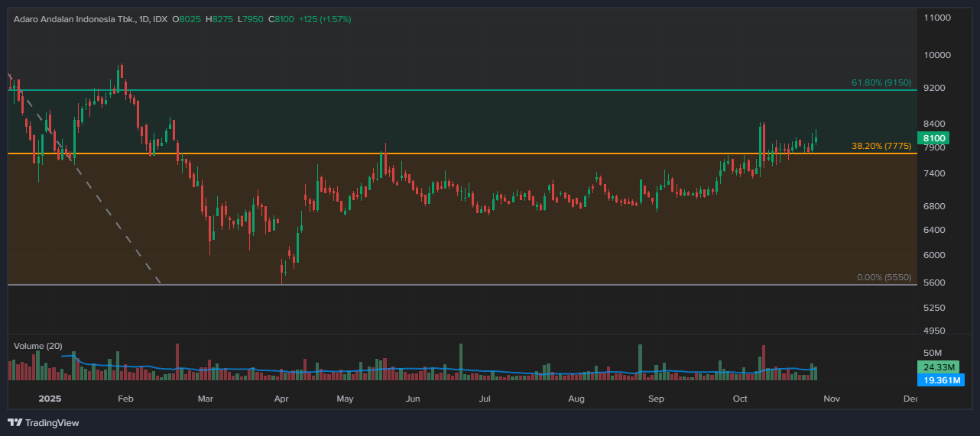Click the Volume (20) indicator legend
980x436 pixels.
38,346
